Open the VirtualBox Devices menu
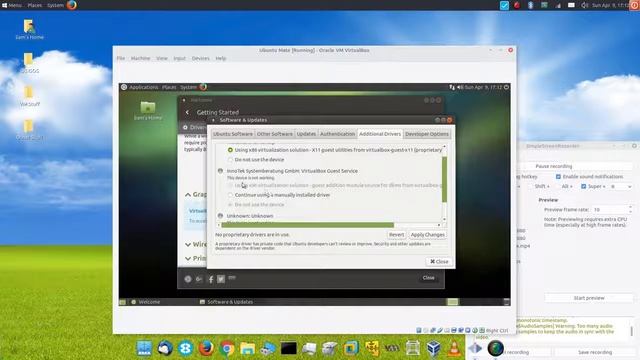 tap(200, 58)
